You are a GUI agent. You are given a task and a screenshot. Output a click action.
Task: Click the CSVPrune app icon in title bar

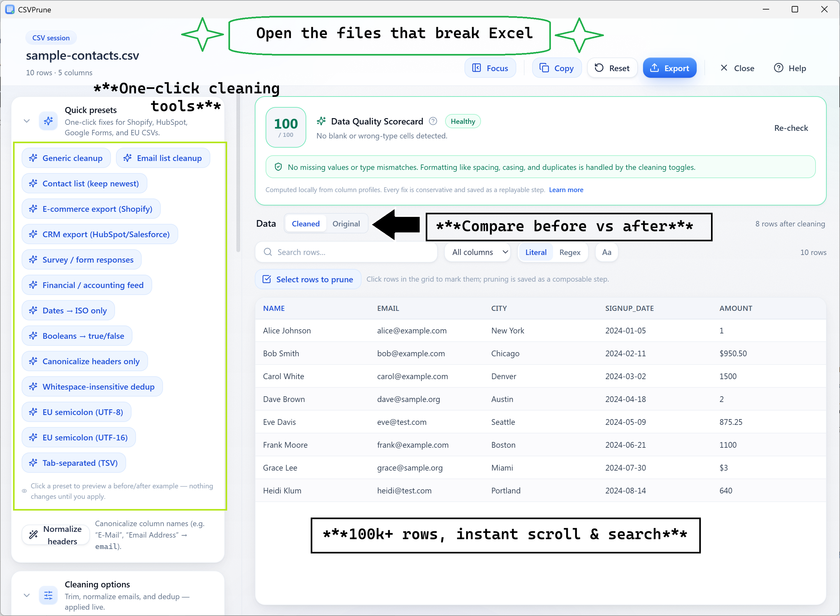click(10, 9)
